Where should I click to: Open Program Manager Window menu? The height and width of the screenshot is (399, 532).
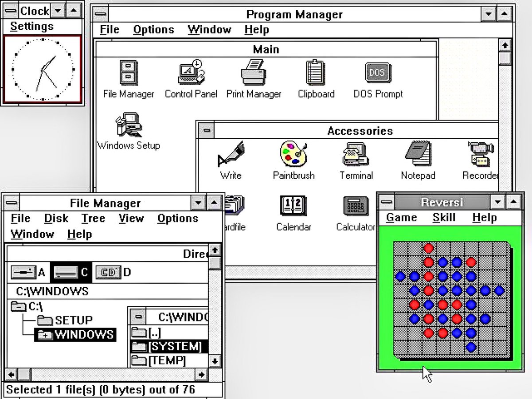(x=209, y=30)
